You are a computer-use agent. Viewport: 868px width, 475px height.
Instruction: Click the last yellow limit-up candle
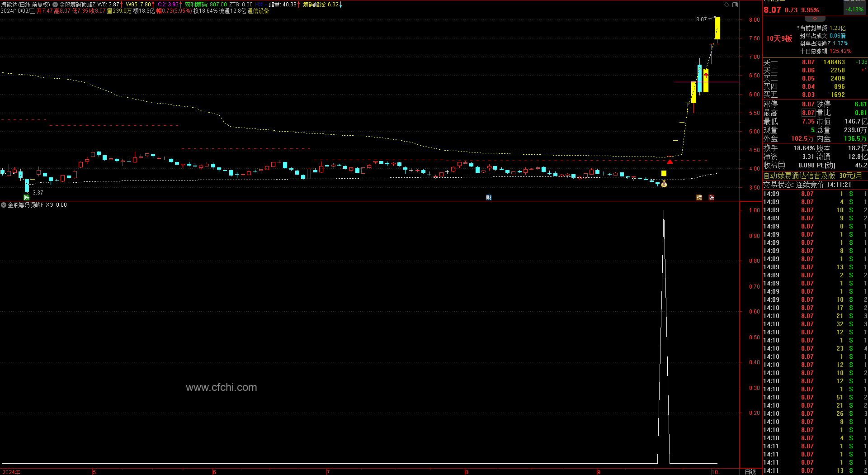coord(717,28)
